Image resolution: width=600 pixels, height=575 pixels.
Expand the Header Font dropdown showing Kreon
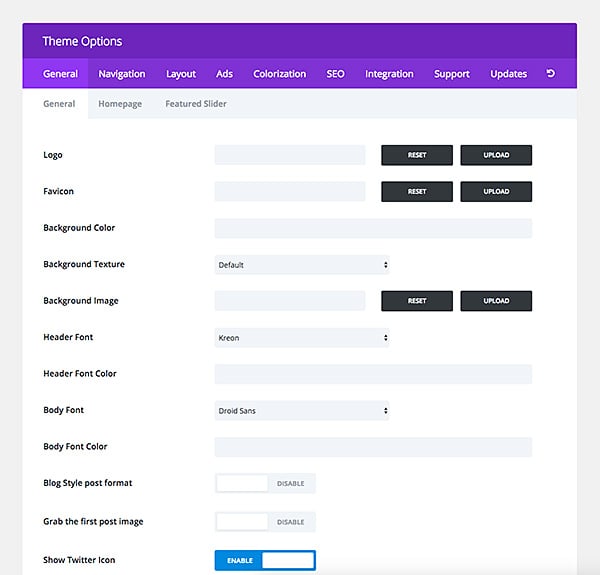[302, 338]
